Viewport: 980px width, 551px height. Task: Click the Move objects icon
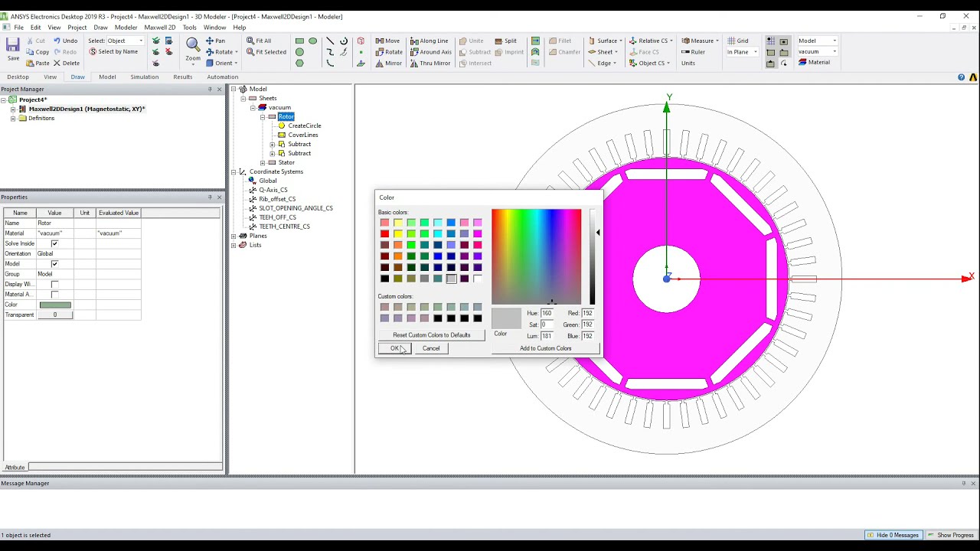point(379,41)
